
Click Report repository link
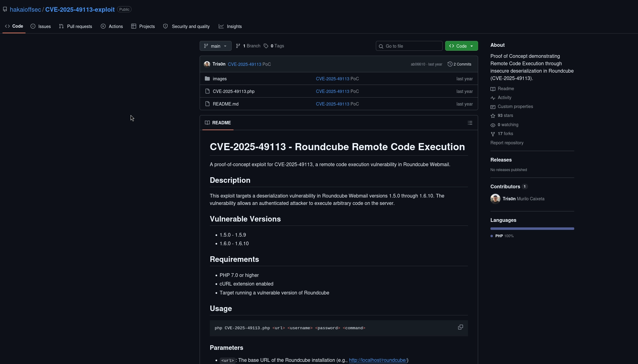pyautogui.click(x=507, y=143)
